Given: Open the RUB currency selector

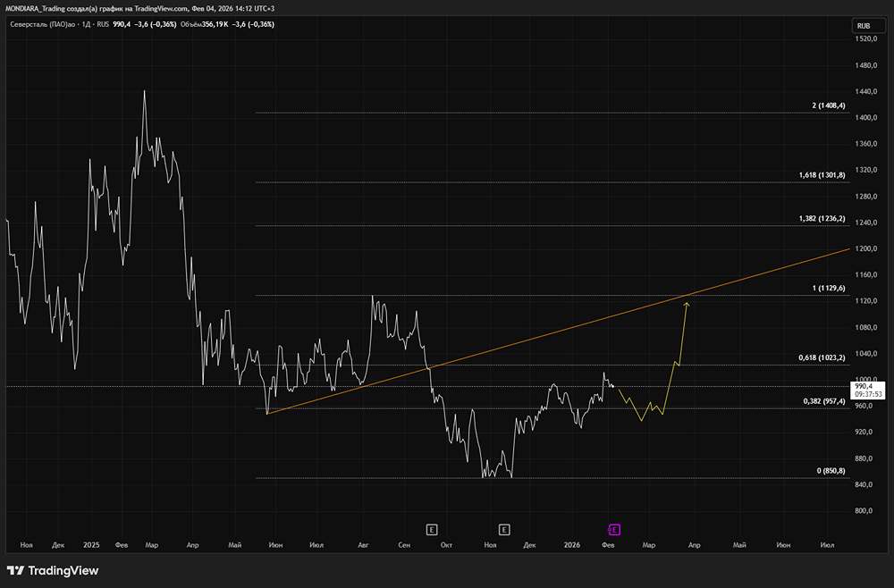Looking at the screenshot, I should (x=863, y=26).
